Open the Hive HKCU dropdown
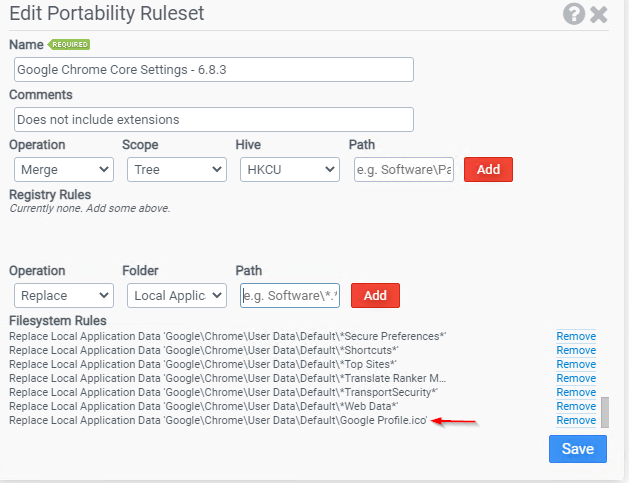The width and height of the screenshot is (629, 483). [290, 170]
